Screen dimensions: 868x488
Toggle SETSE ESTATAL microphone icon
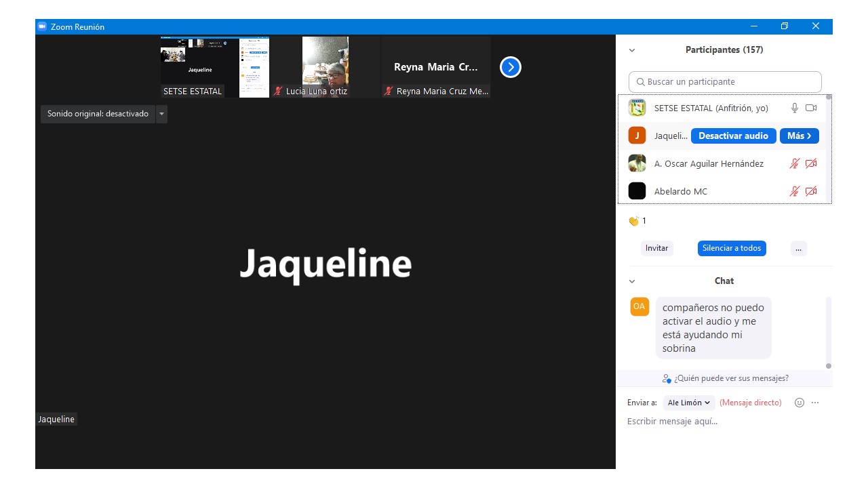click(795, 108)
